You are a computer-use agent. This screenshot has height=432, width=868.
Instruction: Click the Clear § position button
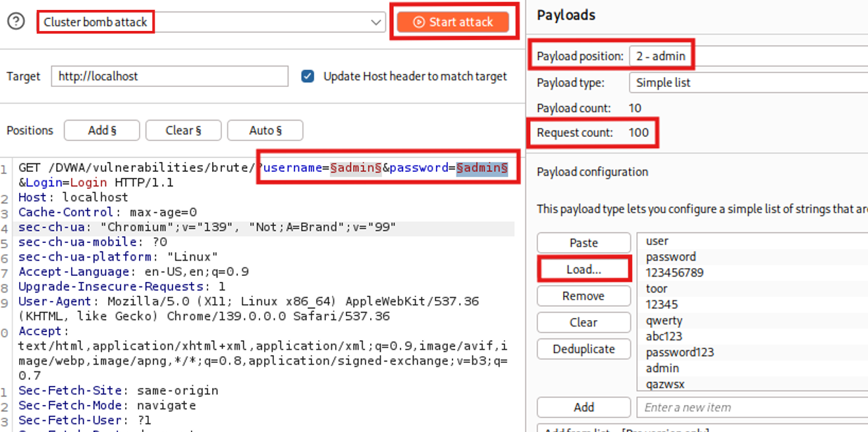[183, 130]
